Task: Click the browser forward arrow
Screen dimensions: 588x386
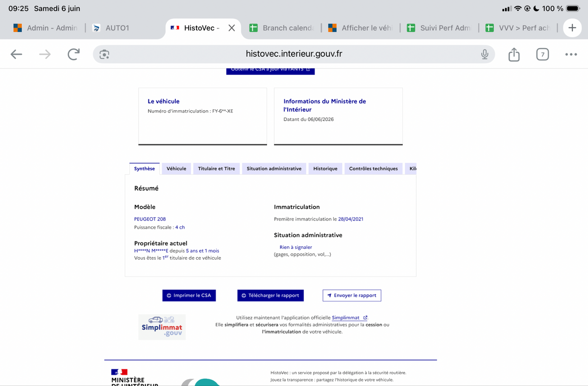Action: pos(45,54)
